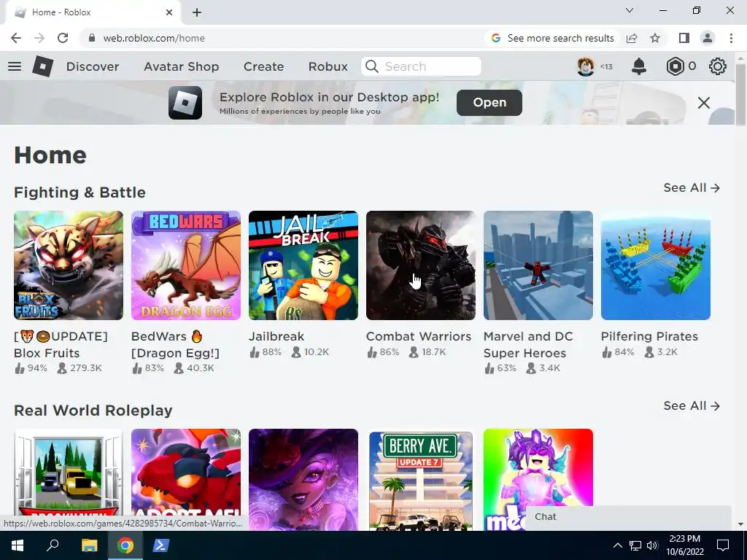Screen dimensions: 747x560
Task: Open the Pilfering Pirates thumbnail
Action: point(656,265)
